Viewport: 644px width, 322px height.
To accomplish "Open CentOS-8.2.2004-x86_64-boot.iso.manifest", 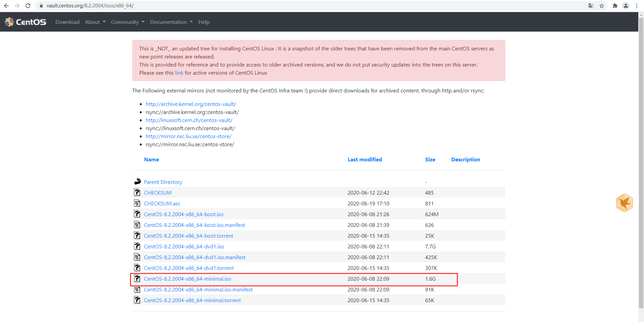I will pyautogui.click(x=195, y=225).
